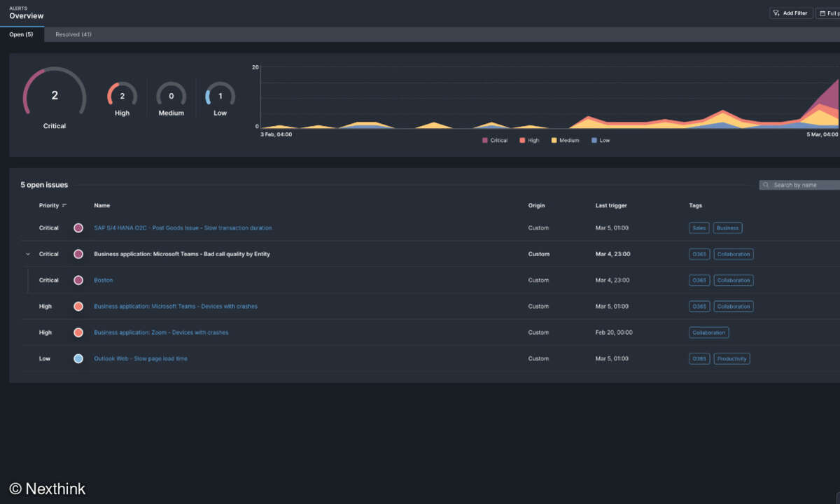Open Zoom - Devices with crashes link

pos(161,332)
